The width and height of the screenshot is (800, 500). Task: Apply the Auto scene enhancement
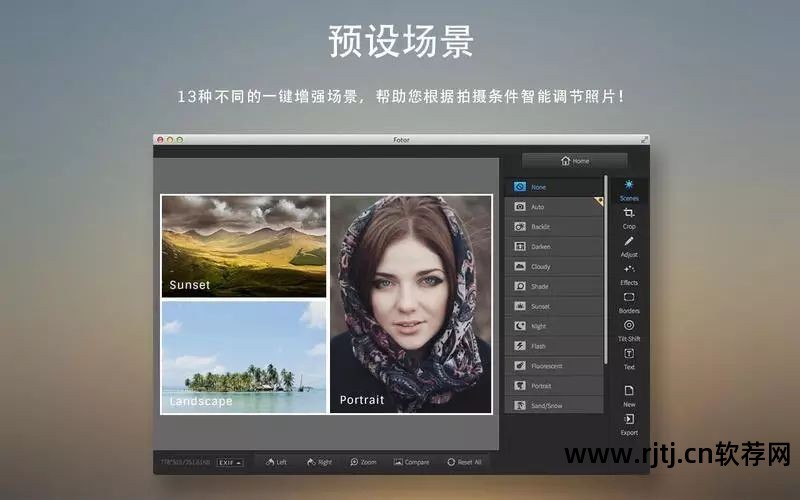[554, 207]
